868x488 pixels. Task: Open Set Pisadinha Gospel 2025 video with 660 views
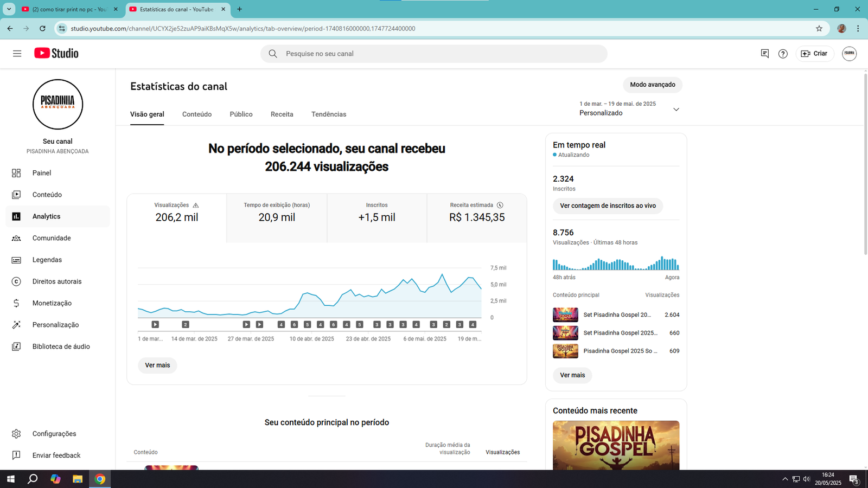click(616, 333)
